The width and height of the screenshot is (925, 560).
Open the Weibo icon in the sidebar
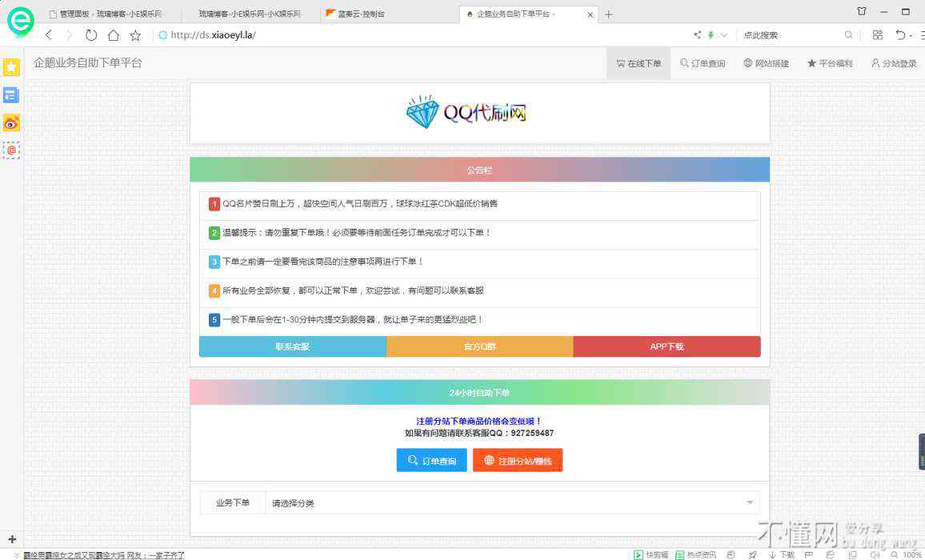tap(11, 122)
